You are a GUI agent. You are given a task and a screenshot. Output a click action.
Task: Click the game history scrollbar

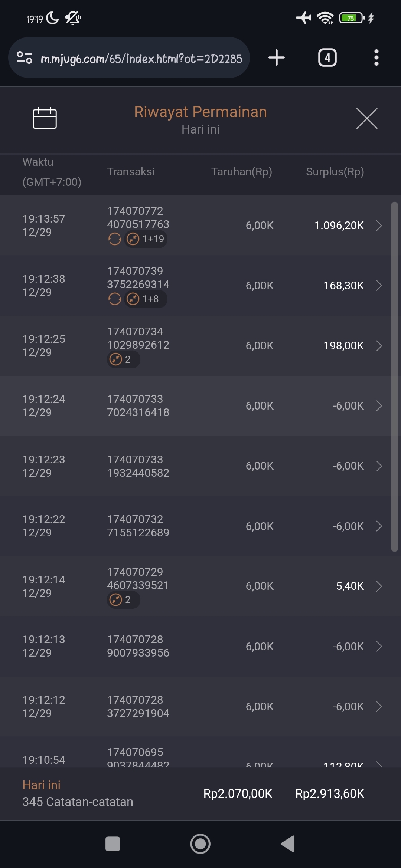click(x=394, y=377)
